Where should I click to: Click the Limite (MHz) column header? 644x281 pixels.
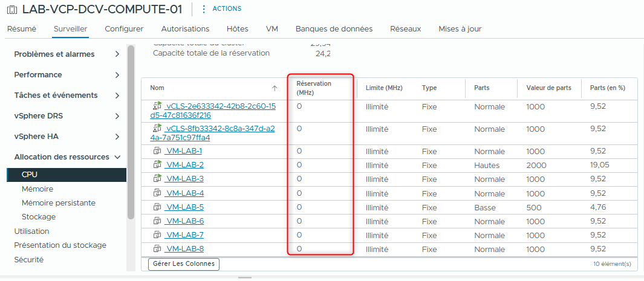(383, 88)
